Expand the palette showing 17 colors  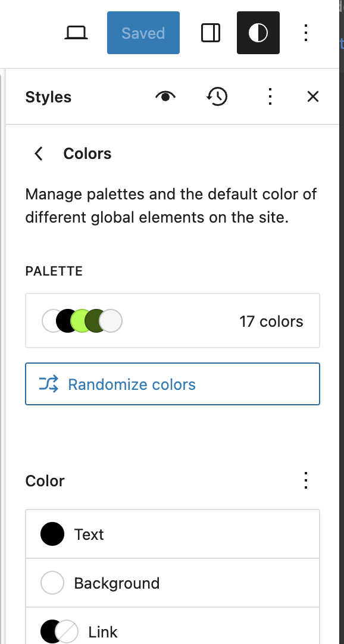pos(172,320)
